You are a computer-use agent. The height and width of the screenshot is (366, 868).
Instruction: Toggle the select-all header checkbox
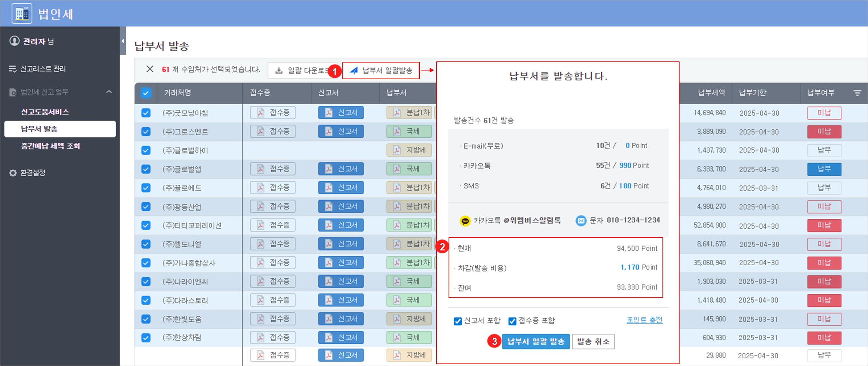pos(146,93)
